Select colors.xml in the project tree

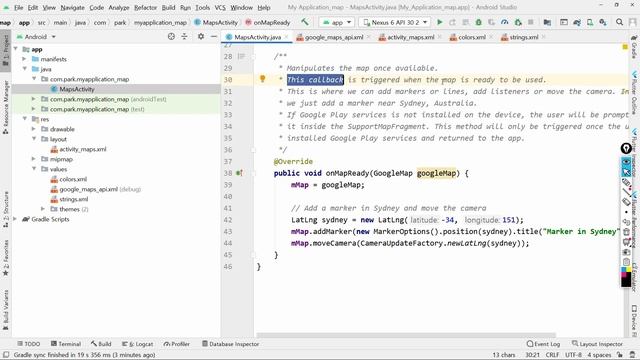click(x=73, y=179)
